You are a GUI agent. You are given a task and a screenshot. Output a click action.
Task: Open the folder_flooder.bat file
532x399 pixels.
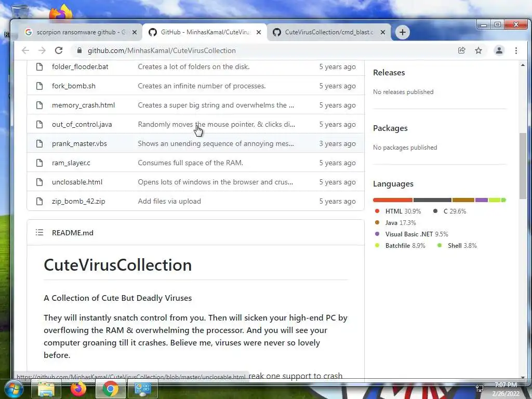(x=80, y=67)
